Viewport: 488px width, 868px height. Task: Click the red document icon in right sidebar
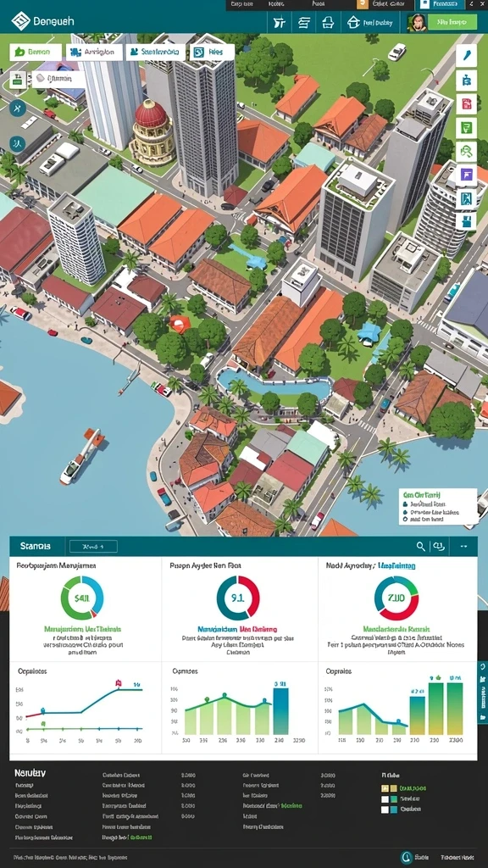467,103
